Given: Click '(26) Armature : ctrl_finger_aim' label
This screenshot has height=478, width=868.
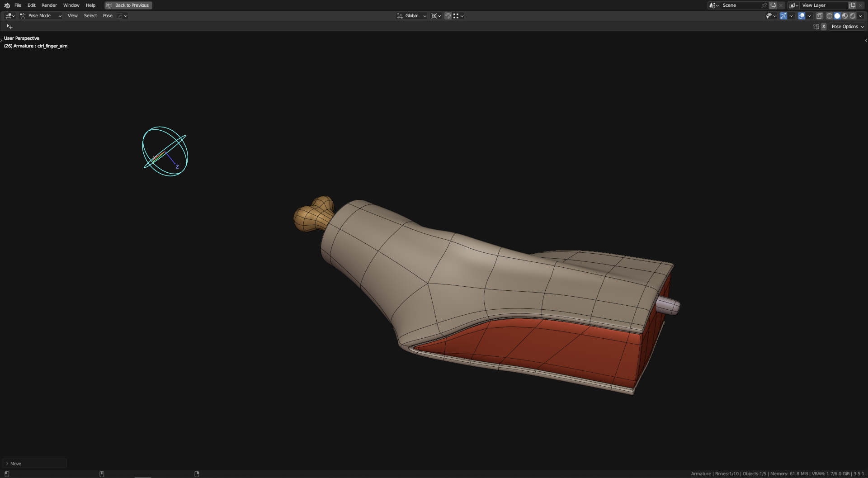Looking at the screenshot, I should 36,46.
